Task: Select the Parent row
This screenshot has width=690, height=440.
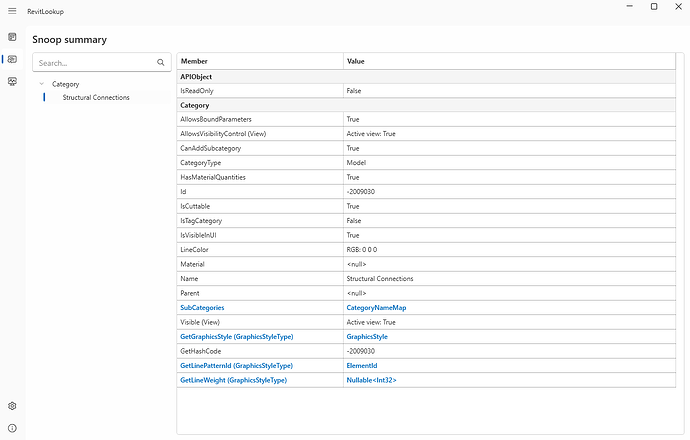Action: coord(426,293)
